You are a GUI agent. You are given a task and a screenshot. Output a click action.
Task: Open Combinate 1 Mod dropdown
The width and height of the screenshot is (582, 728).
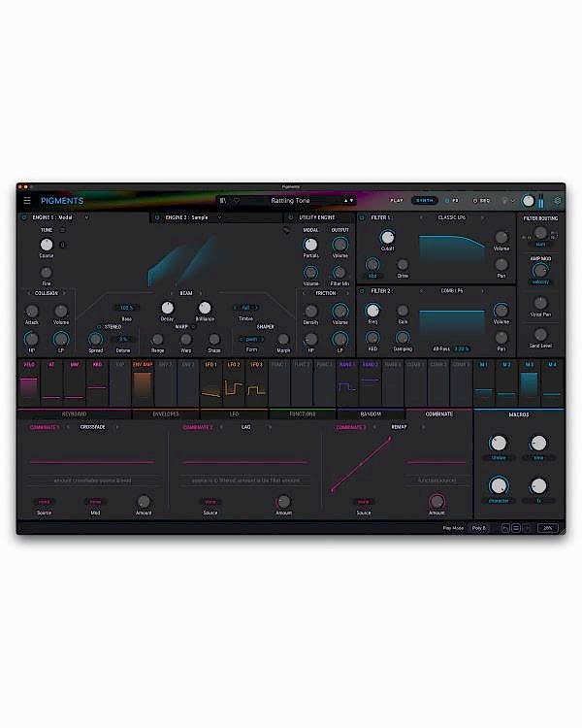click(x=95, y=502)
